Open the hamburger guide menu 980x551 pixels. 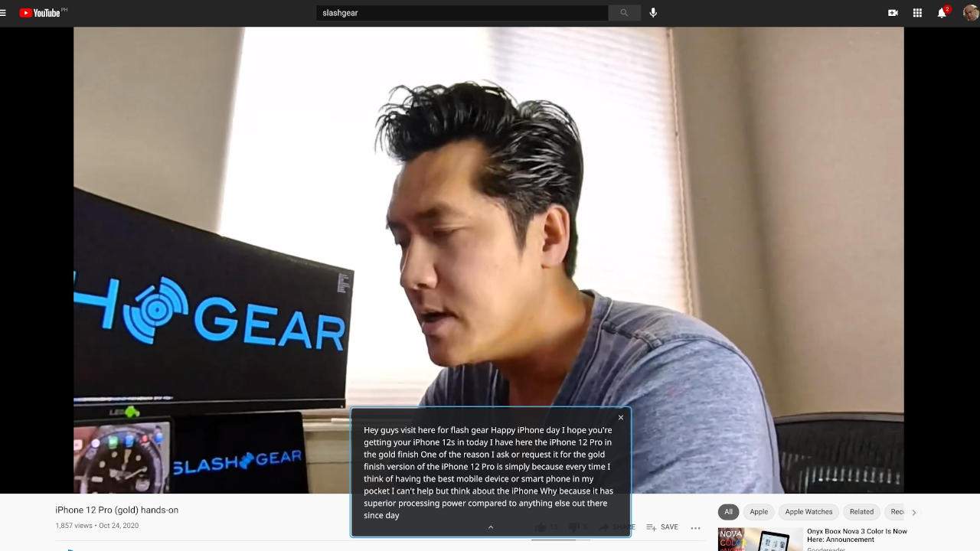[x=4, y=13]
